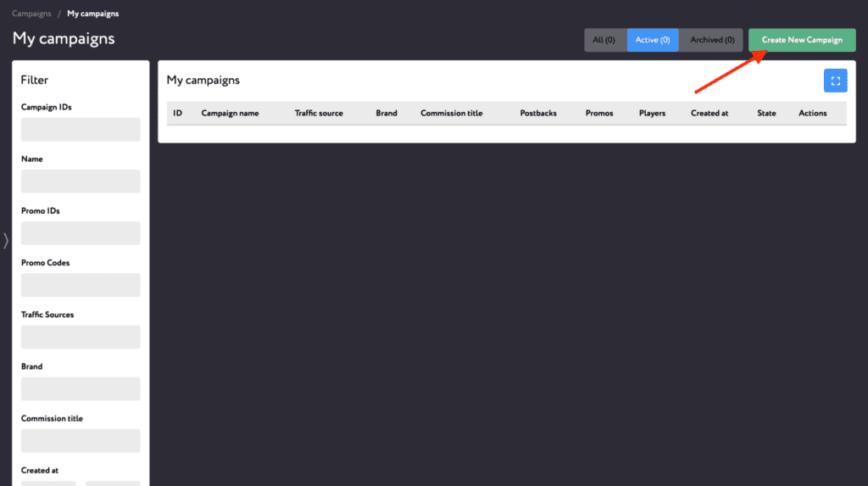Click Commission title column header

(452, 113)
